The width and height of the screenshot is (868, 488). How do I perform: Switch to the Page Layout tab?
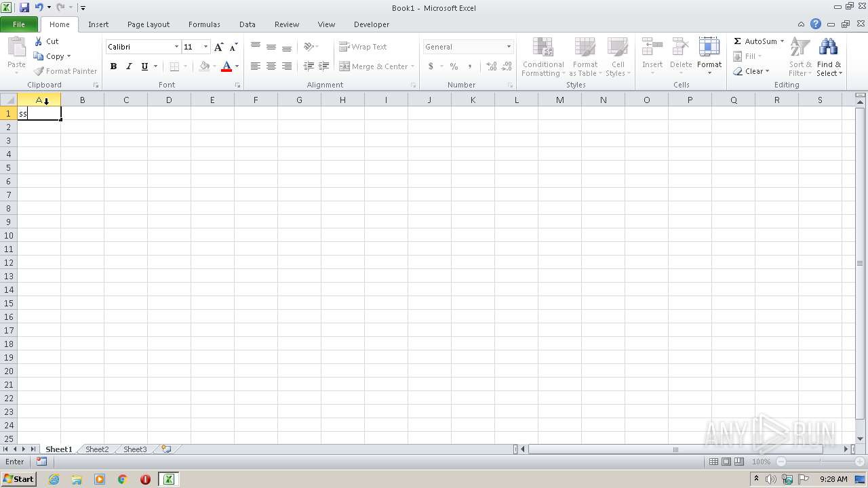click(x=149, y=24)
